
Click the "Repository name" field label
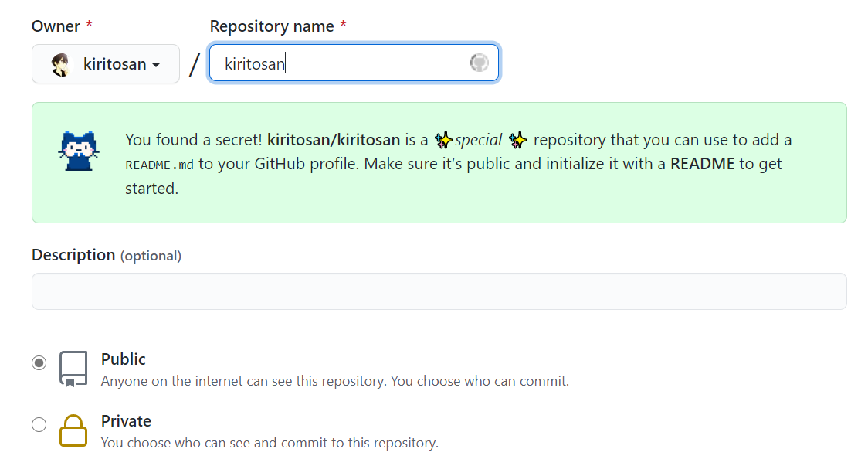click(272, 26)
